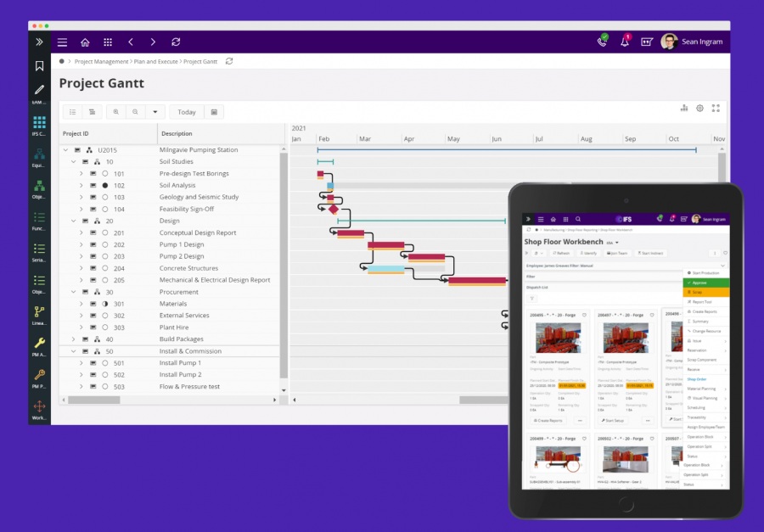This screenshot has width=764, height=532.
Task: Collapse group 30 Procurement
Action: tap(74, 292)
